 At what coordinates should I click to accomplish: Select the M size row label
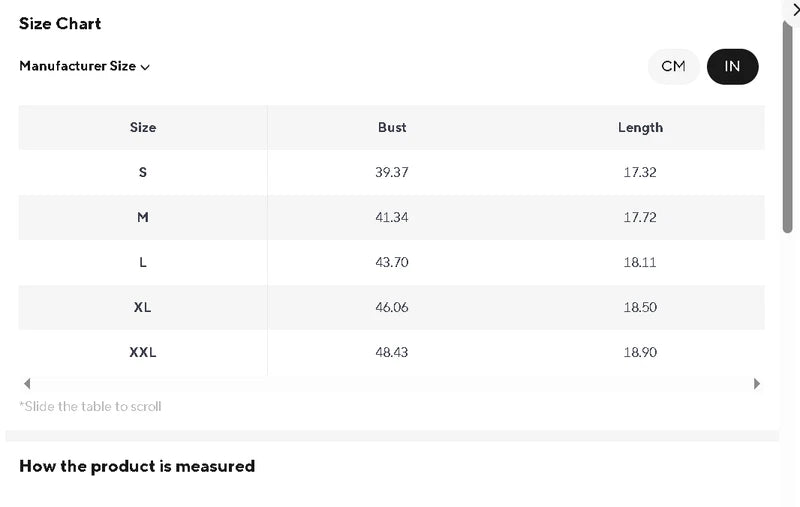pyautogui.click(x=143, y=217)
